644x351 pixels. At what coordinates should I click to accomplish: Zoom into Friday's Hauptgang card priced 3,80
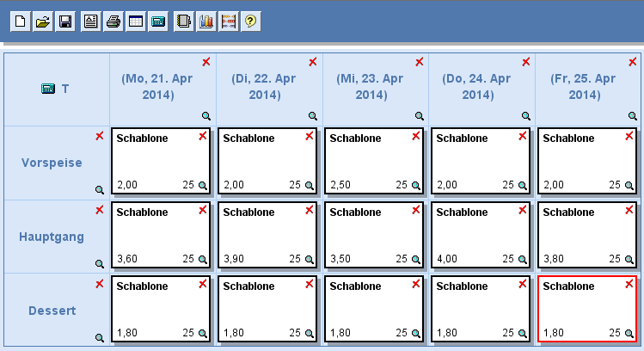629,259
